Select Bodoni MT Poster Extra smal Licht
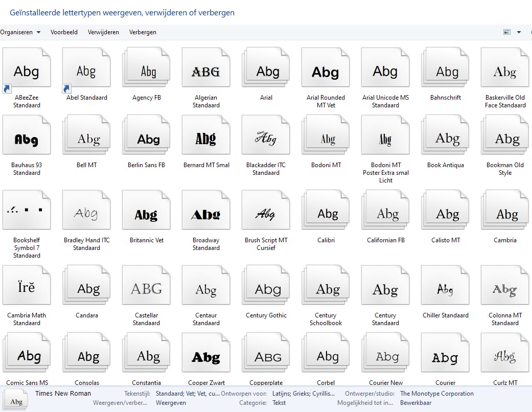The width and height of the screenshot is (532, 412). (385, 135)
